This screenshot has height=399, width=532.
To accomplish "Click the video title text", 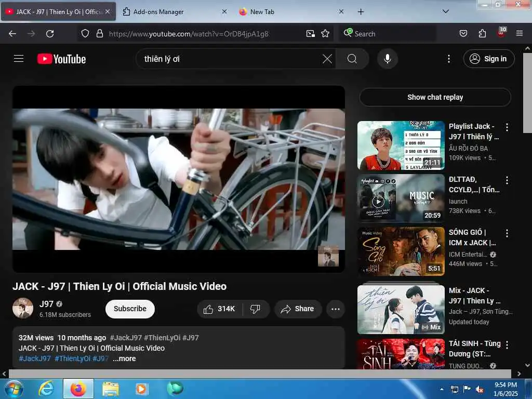I will tap(119, 286).
